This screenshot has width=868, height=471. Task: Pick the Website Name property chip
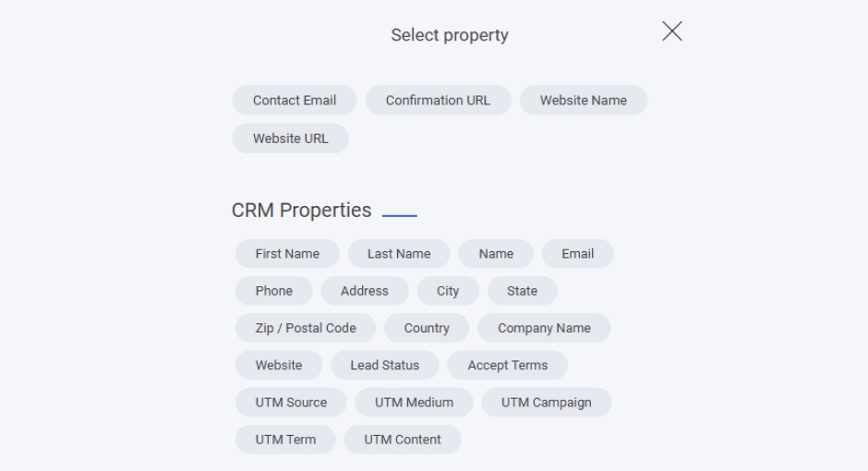pos(583,101)
